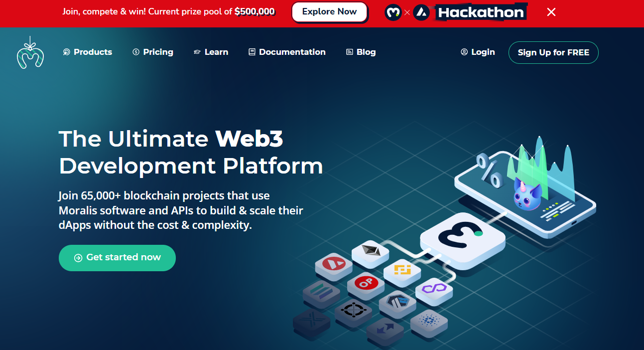644x350 pixels.
Task: Click the Login link
Action: pyautogui.click(x=478, y=52)
